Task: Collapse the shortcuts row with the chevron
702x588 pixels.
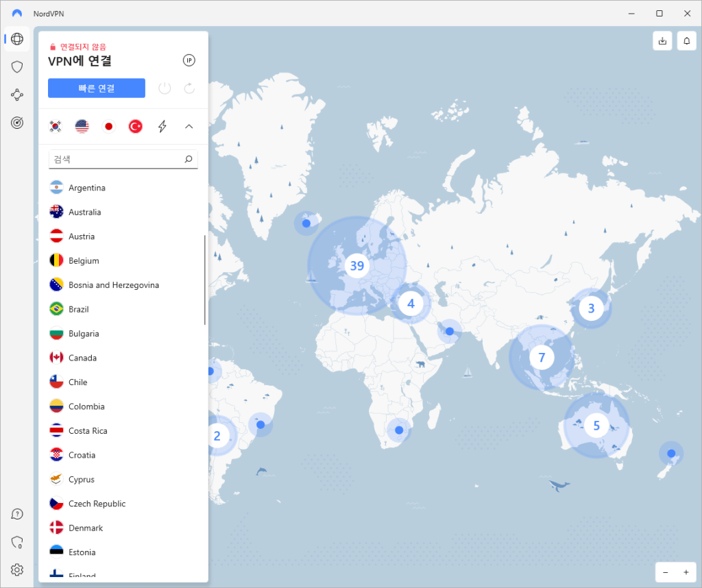Action: (189, 126)
